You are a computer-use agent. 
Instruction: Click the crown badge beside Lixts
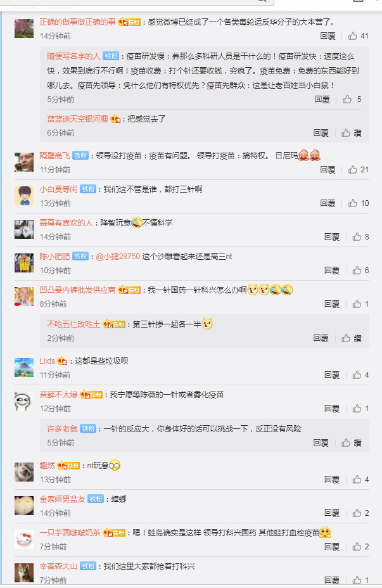pos(62,361)
